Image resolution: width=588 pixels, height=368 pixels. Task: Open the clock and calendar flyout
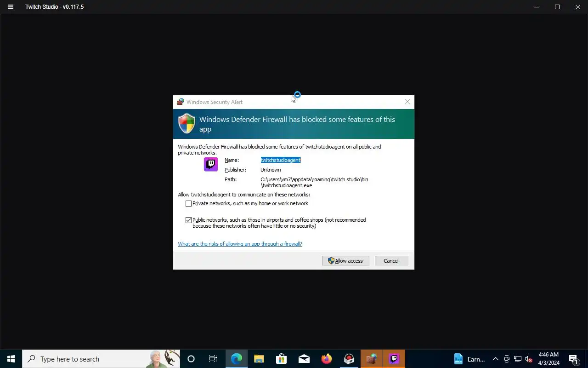click(549, 359)
